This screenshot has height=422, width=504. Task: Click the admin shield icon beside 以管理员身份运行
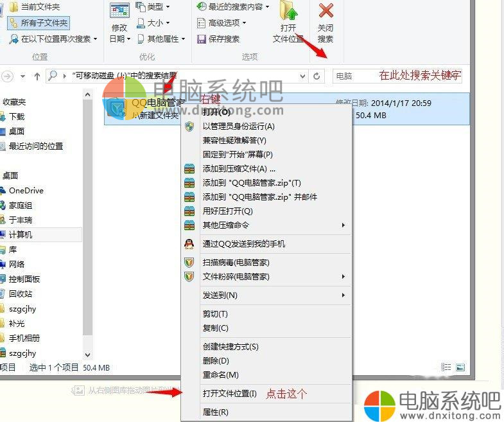pyautogui.click(x=189, y=127)
